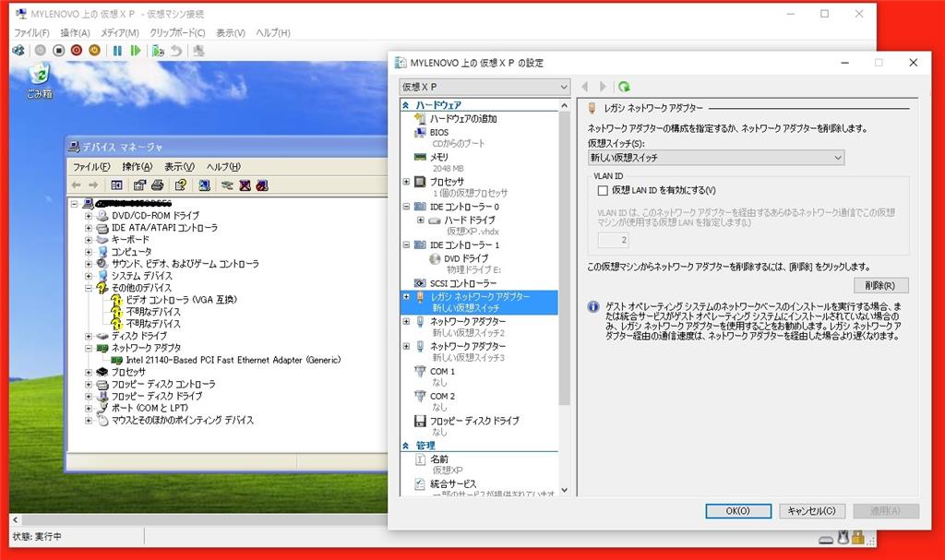Click the Turn Off (stop) VM toolbar icon

click(x=58, y=51)
